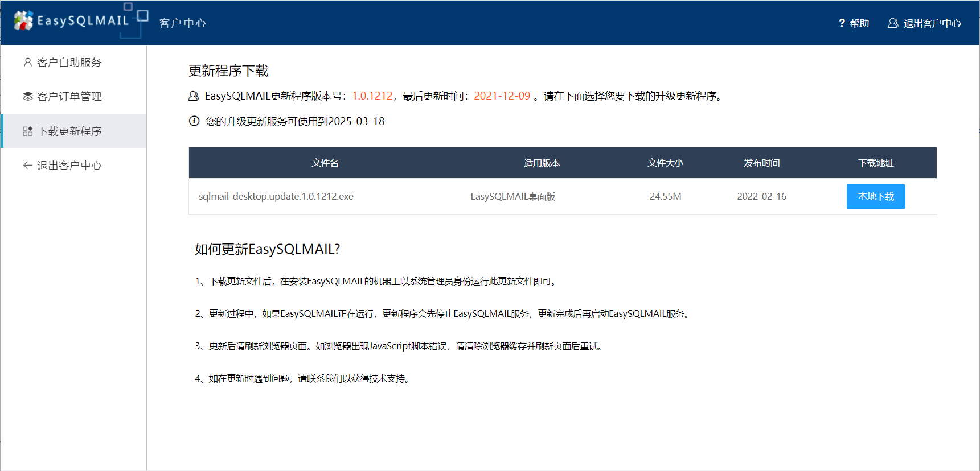This screenshot has width=980, height=471.
Task: Click instruction step 2 about 更新过程中
Action: (444, 314)
